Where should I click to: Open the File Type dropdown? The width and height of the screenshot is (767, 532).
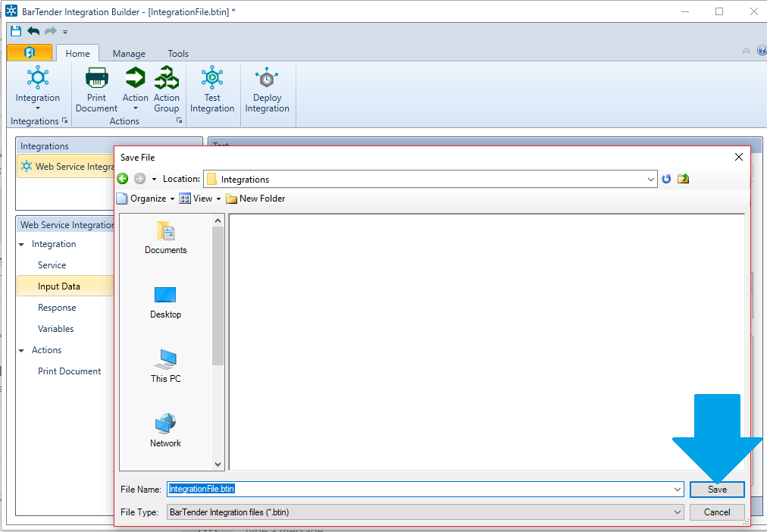(x=425, y=512)
